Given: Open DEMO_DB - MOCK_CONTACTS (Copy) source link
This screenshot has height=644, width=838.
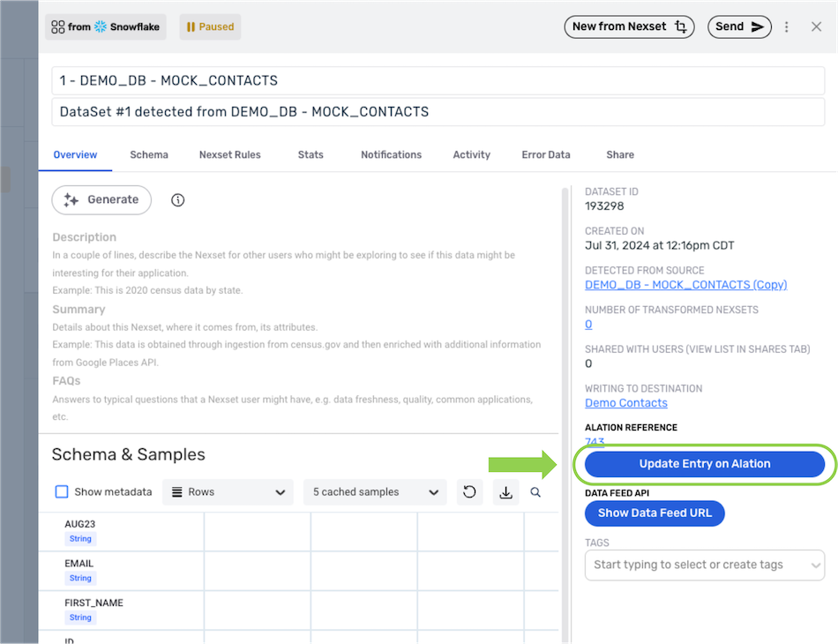Looking at the screenshot, I should click(x=685, y=285).
